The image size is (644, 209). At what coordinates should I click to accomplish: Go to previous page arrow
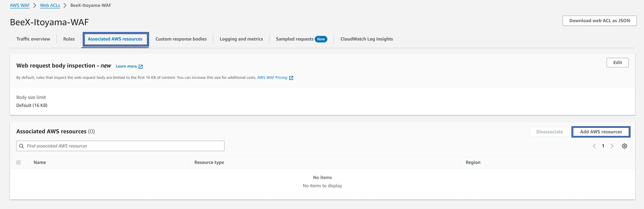pos(594,146)
